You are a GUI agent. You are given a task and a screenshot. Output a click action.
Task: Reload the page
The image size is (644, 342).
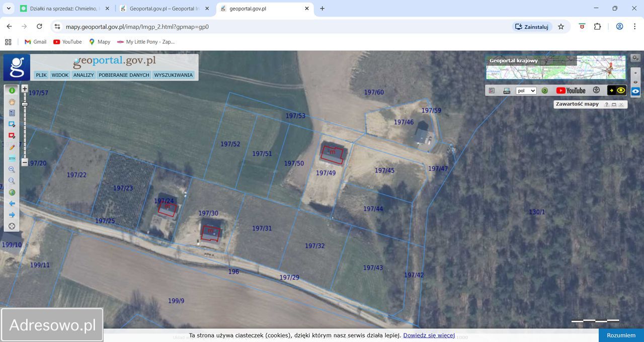(39, 27)
